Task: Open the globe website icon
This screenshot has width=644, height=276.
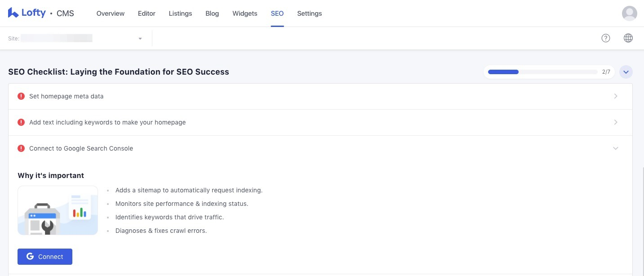Action: click(628, 38)
